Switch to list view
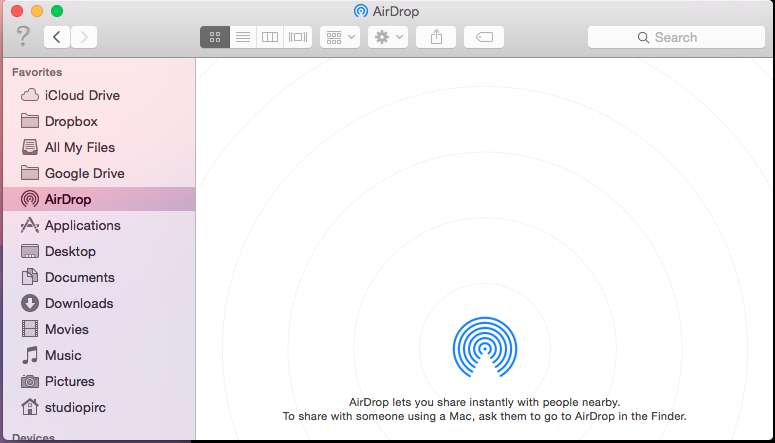775x443 pixels. [x=243, y=37]
